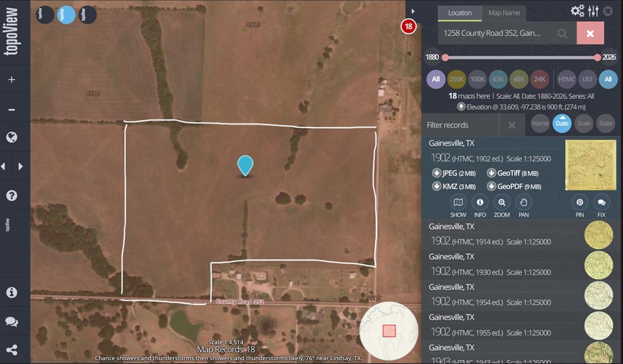Toggle the 24K scale filter
Viewport: 623px width, 364px height.
pyautogui.click(x=539, y=79)
